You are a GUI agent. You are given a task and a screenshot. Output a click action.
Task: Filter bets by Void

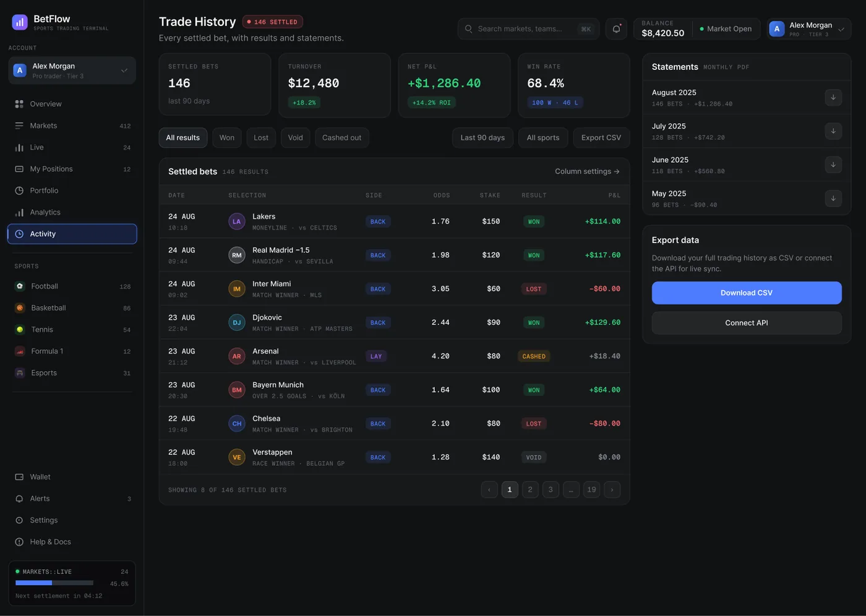296,138
